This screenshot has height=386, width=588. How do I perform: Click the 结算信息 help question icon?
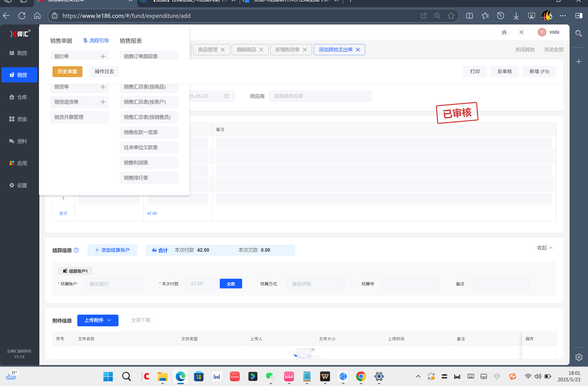76,250
